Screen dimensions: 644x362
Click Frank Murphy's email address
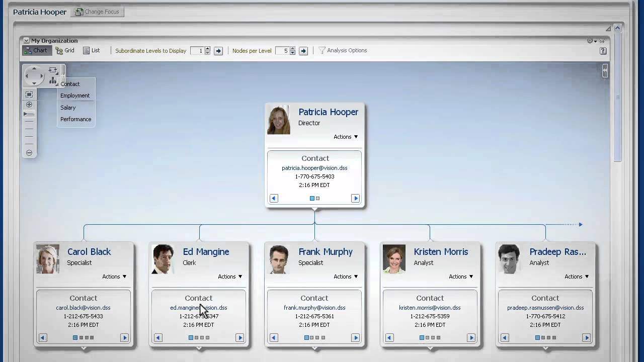tap(314, 308)
